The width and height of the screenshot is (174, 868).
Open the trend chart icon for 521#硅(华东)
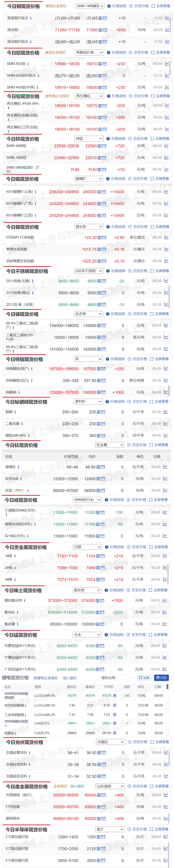[x=165, y=535]
